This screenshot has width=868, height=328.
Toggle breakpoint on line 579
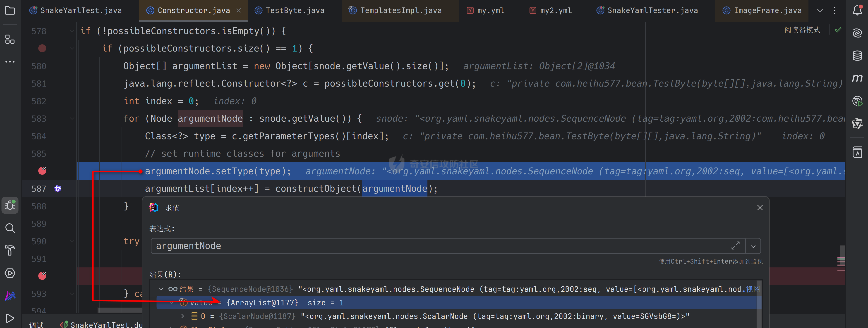42,48
